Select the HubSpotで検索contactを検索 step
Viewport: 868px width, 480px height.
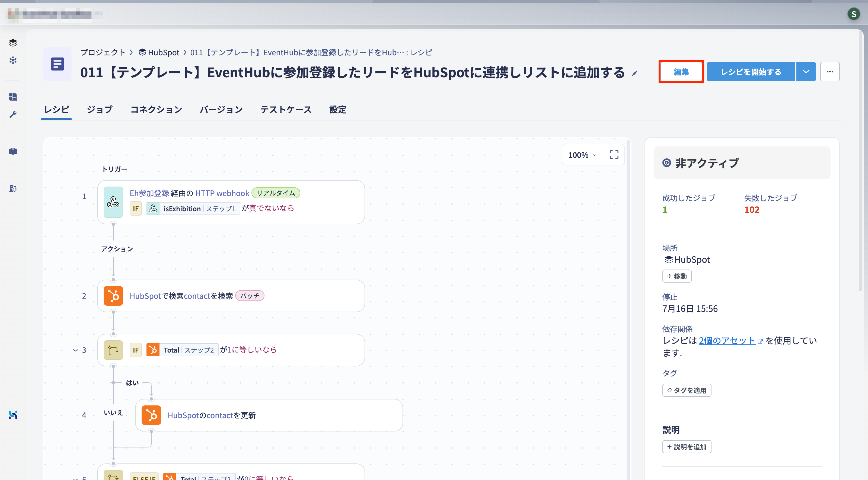coord(231,296)
